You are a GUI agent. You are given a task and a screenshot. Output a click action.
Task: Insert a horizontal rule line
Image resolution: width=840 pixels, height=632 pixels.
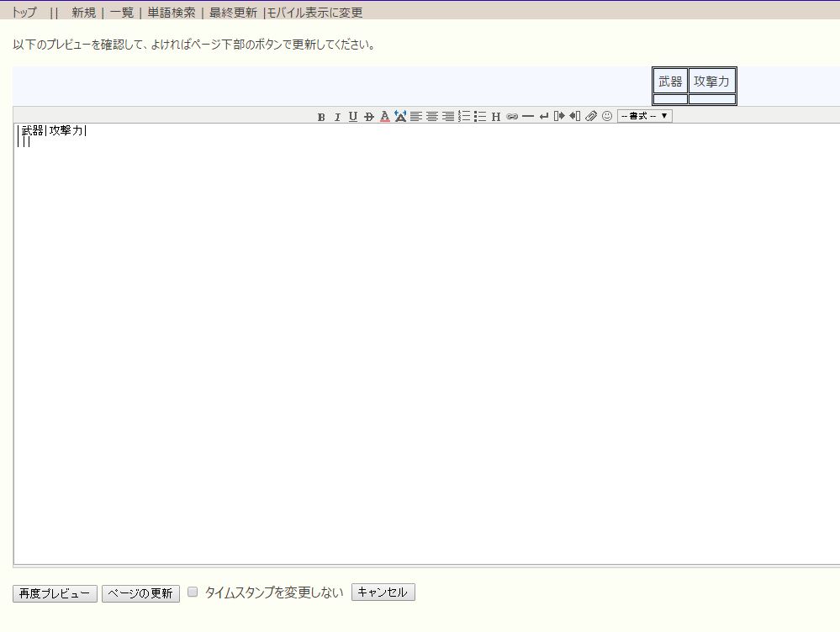tap(528, 117)
